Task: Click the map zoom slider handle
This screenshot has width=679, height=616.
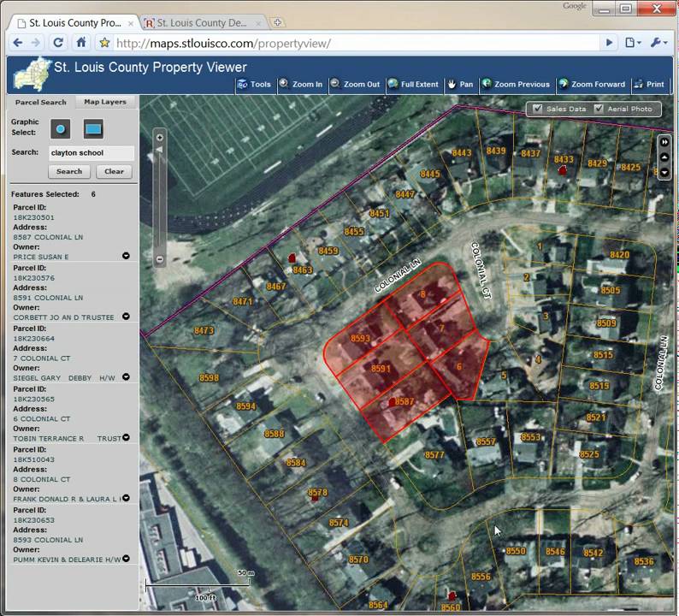Action: tap(159, 150)
